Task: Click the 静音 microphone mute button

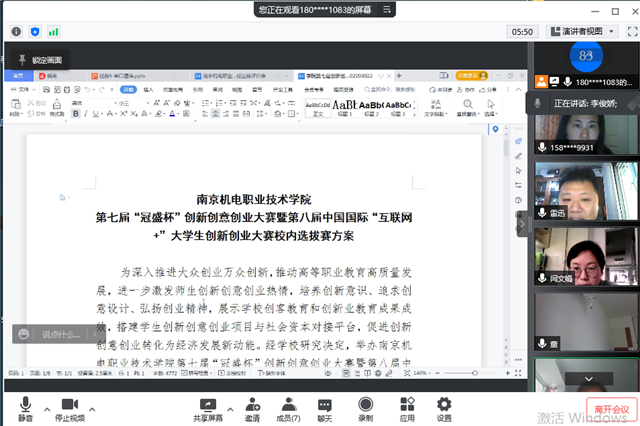Action: [x=25, y=404]
